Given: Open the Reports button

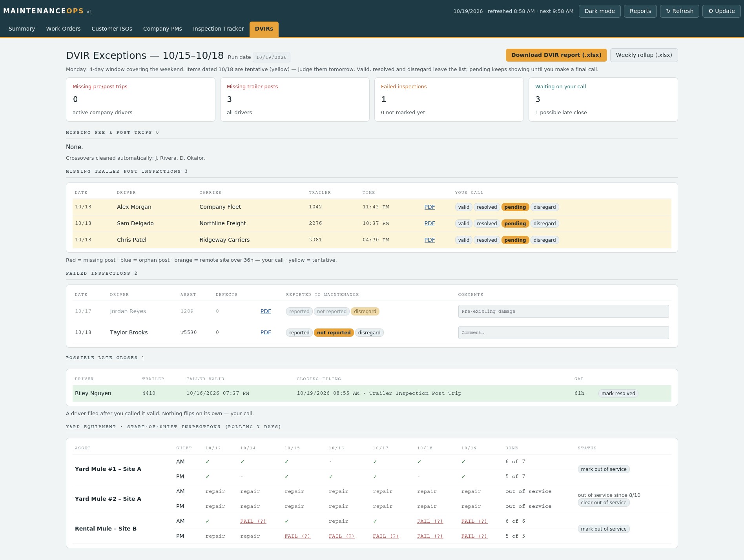Looking at the screenshot, I should pyautogui.click(x=640, y=11).
